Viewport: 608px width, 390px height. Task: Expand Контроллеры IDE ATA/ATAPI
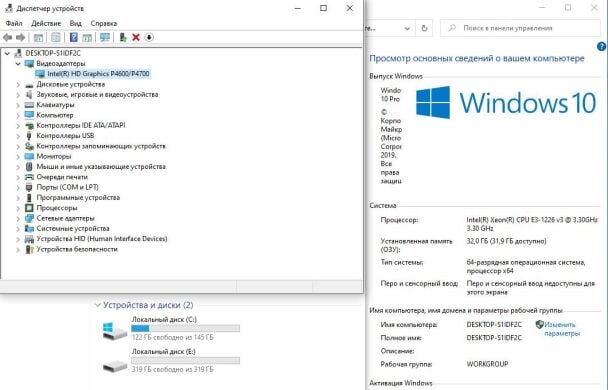[x=18, y=126]
